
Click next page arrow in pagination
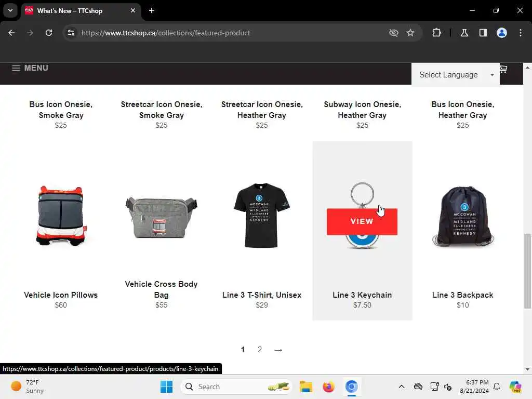tap(278, 350)
